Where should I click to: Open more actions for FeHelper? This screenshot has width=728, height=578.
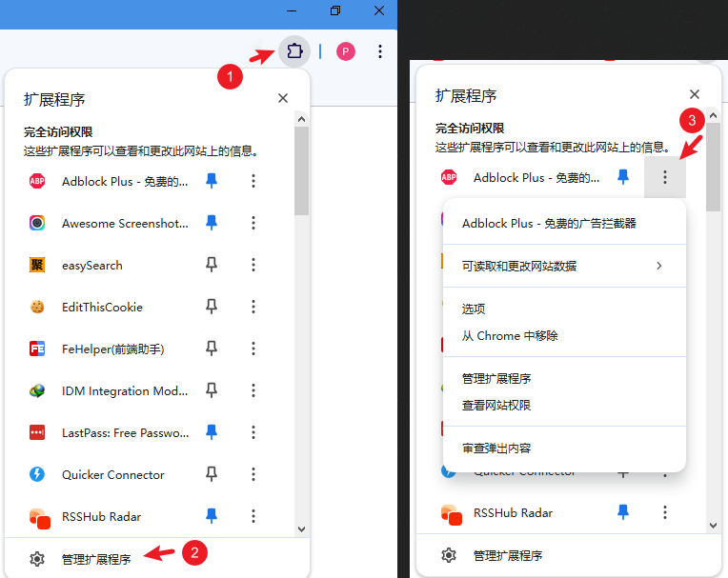click(x=253, y=349)
